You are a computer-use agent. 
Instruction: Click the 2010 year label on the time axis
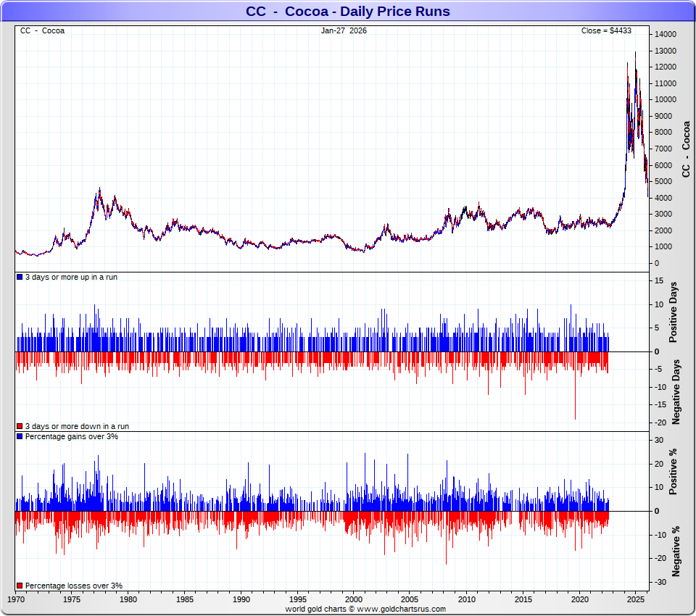(x=467, y=599)
